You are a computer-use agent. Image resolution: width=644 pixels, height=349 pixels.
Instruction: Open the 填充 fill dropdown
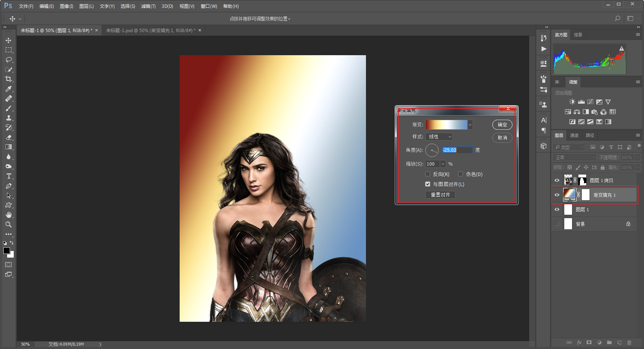tap(638, 167)
